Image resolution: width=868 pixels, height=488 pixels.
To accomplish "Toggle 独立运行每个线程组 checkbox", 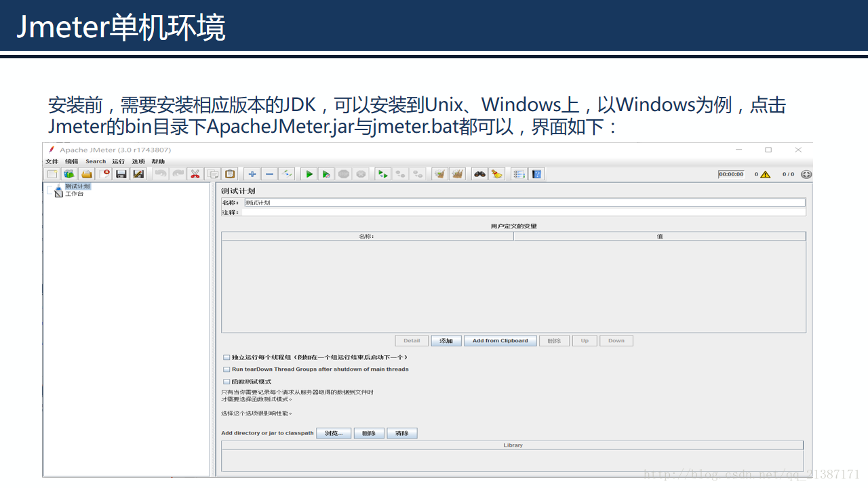I will point(226,357).
